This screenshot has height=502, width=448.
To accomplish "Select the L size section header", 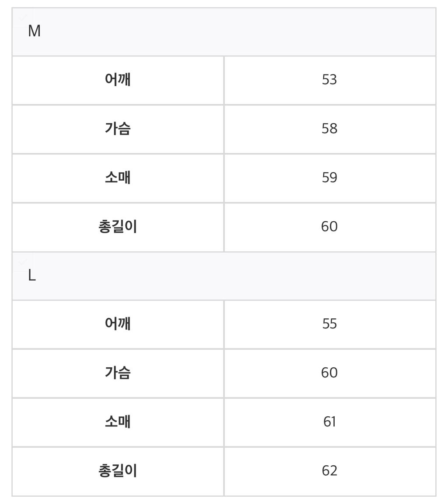I will click(32, 276).
